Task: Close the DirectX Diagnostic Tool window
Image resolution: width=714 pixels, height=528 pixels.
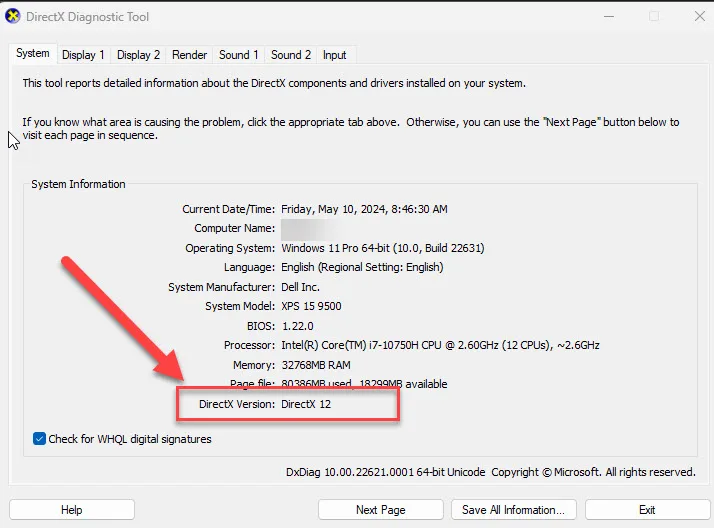Action: (700, 17)
